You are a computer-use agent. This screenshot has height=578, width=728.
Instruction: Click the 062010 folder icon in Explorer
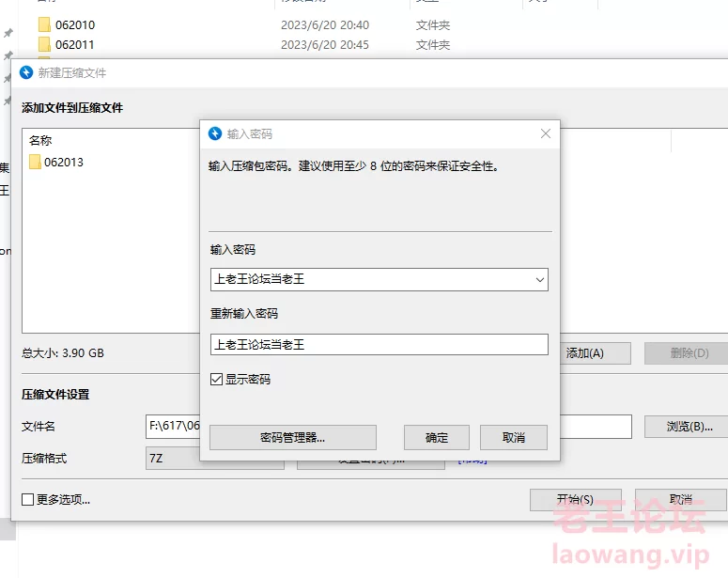point(44,24)
